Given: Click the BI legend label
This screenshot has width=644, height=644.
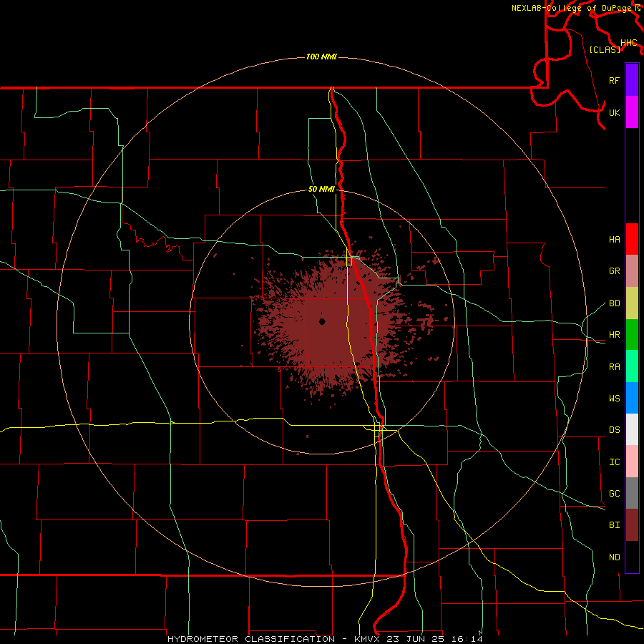Looking at the screenshot, I should (x=615, y=525).
